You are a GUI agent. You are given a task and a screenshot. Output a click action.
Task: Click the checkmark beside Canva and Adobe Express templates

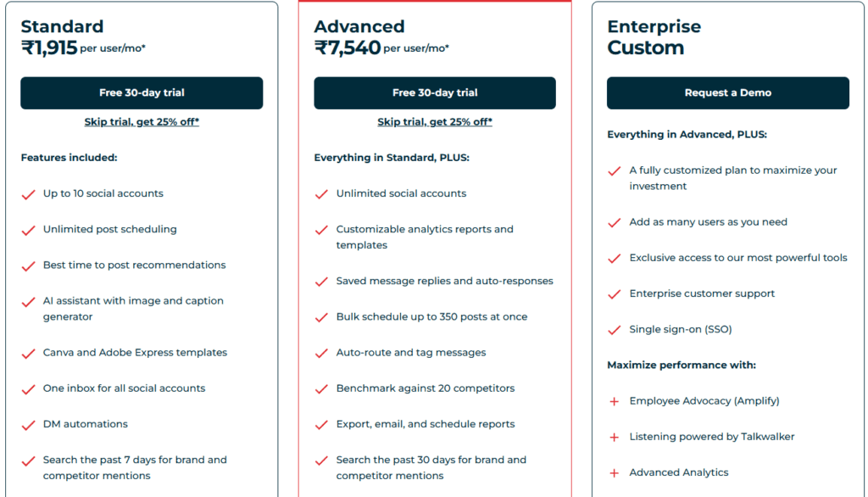28,353
